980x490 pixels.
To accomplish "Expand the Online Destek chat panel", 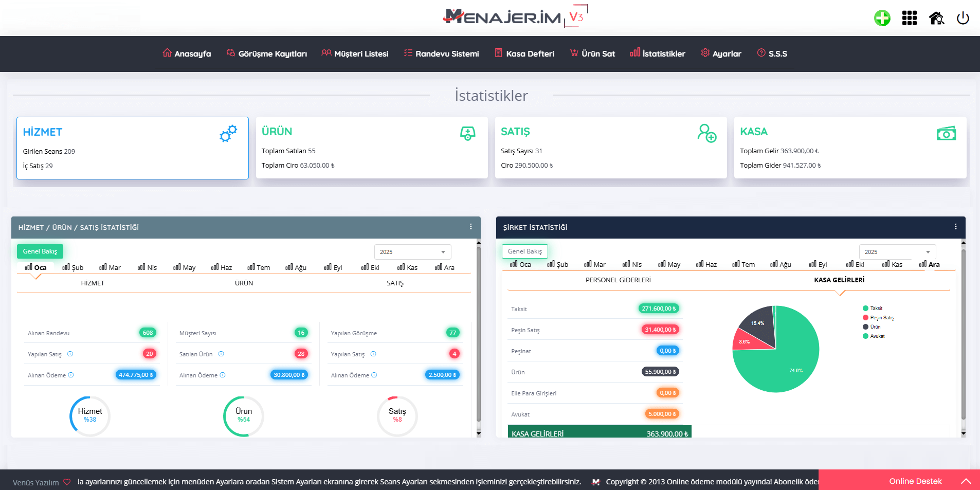I will [x=966, y=481].
